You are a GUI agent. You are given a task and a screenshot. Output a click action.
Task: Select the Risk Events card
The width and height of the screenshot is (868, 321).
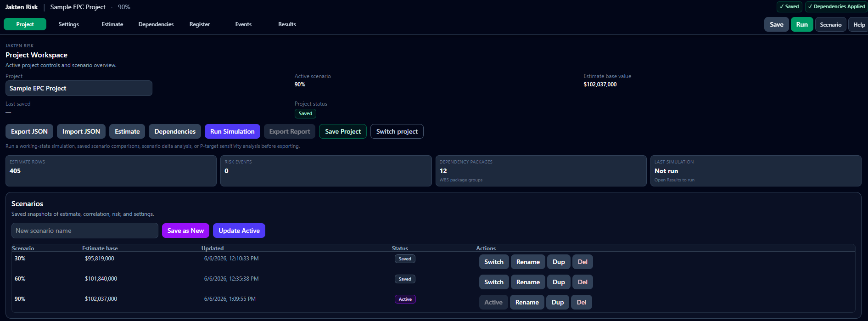click(326, 171)
